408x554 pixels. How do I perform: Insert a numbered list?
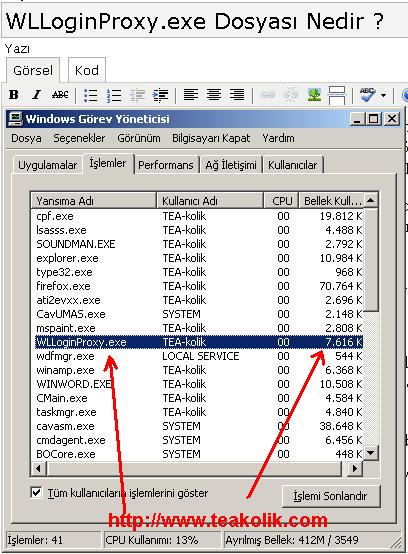(x=114, y=95)
